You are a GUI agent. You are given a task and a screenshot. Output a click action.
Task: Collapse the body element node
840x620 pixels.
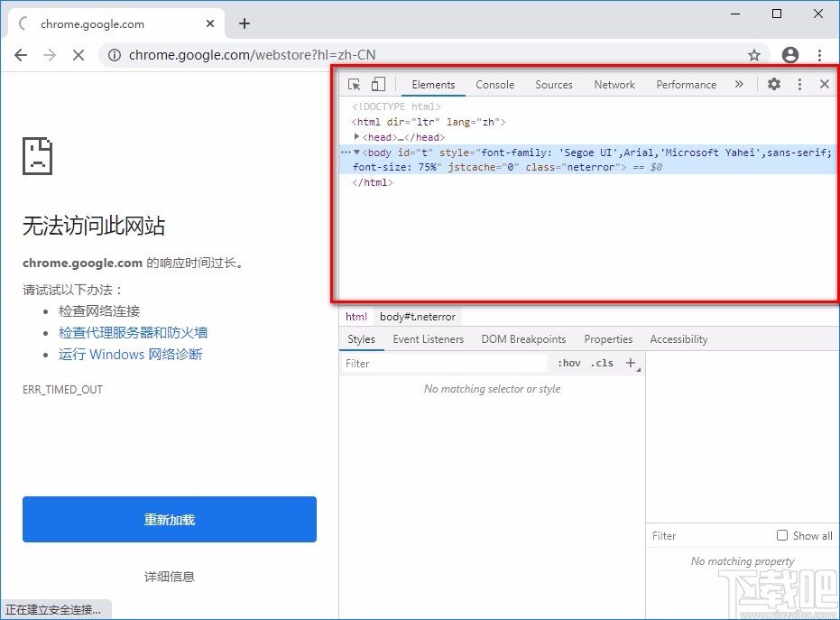point(355,153)
